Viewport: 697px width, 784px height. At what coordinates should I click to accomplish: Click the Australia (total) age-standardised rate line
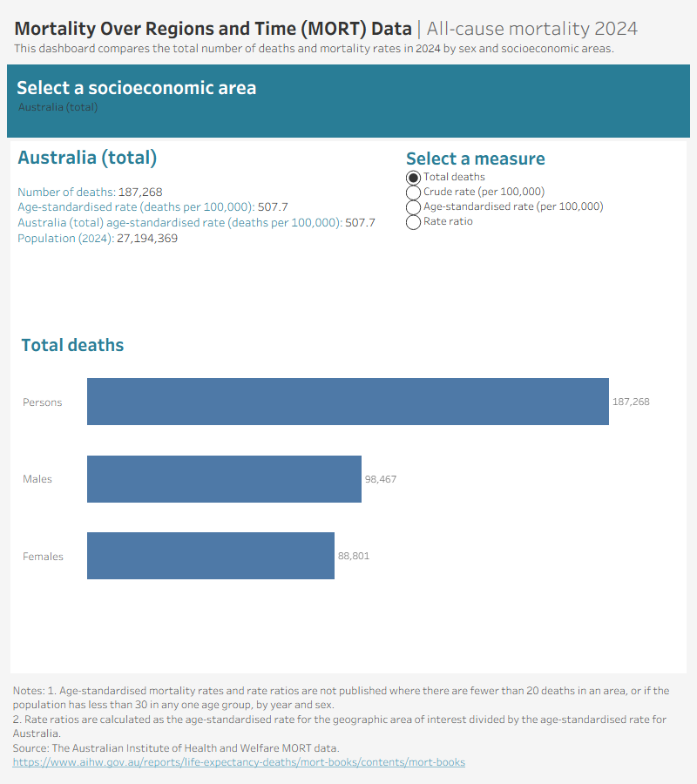point(197,222)
